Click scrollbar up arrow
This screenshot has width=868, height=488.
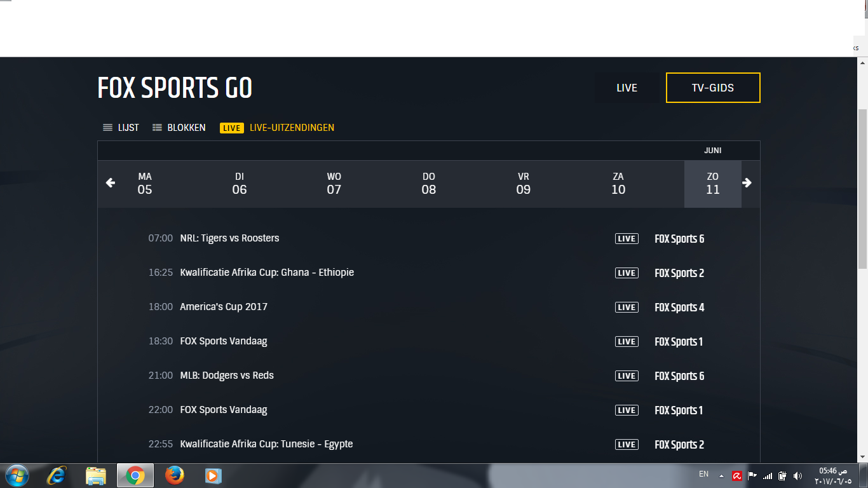[x=862, y=62]
